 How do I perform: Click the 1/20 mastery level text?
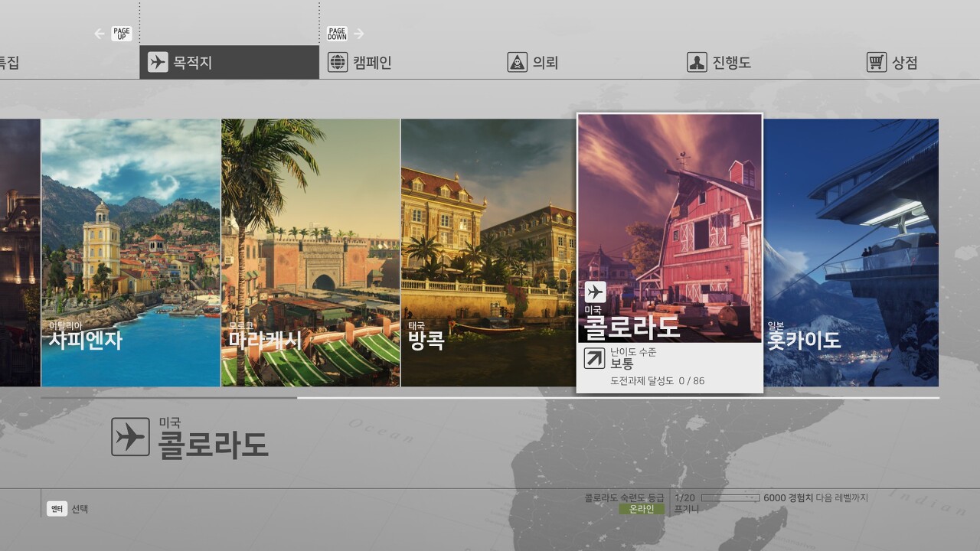pyautogui.click(x=684, y=498)
